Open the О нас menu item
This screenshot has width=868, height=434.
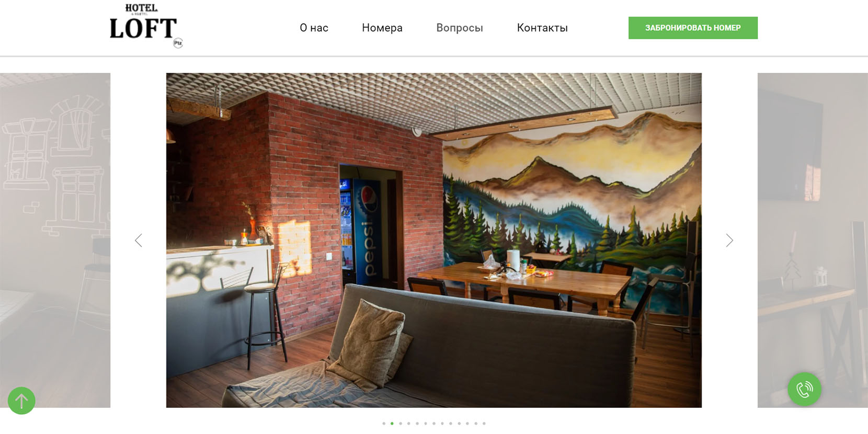tap(314, 28)
